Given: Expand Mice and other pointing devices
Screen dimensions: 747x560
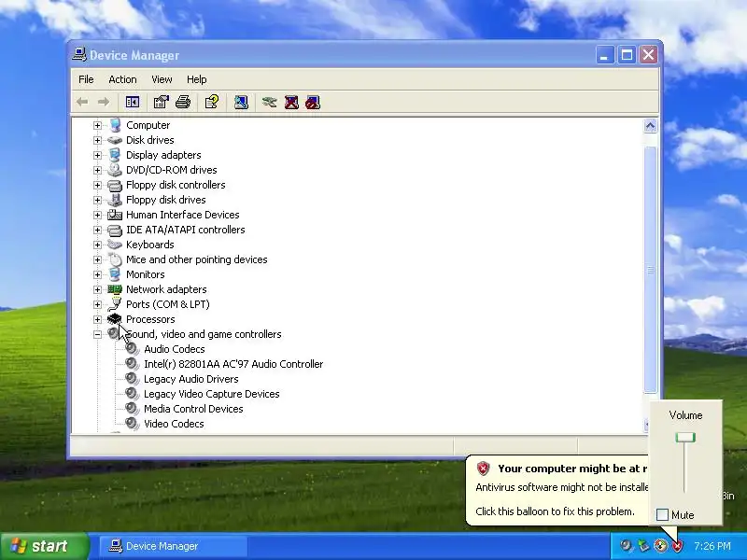Looking at the screenshot, I should (x=97, y=259).
